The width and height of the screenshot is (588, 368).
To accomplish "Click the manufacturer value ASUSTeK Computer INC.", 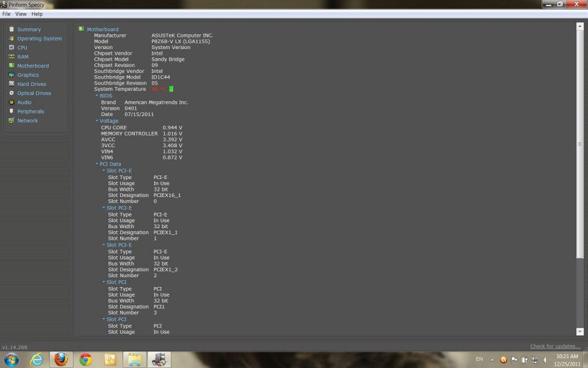I will point(183,36).
